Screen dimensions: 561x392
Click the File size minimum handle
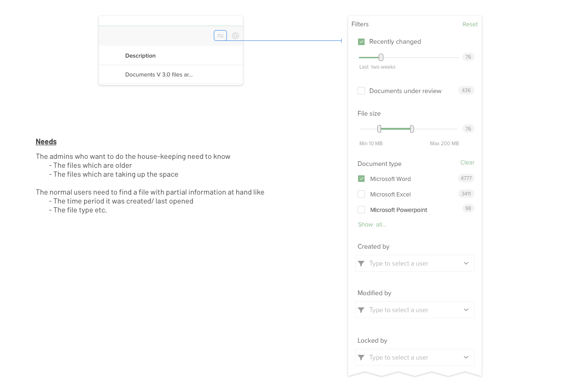[379, 129]
